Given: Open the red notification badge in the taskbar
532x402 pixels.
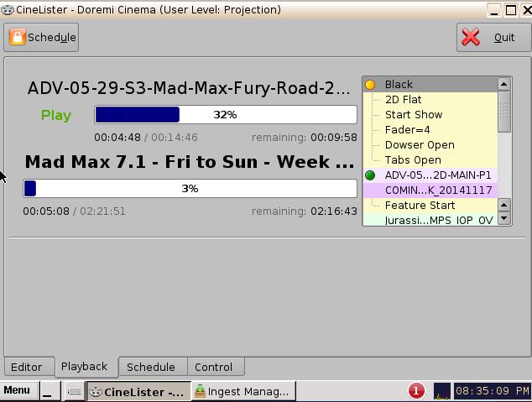Looking at the screenshot, I should (x=415, y=391).
